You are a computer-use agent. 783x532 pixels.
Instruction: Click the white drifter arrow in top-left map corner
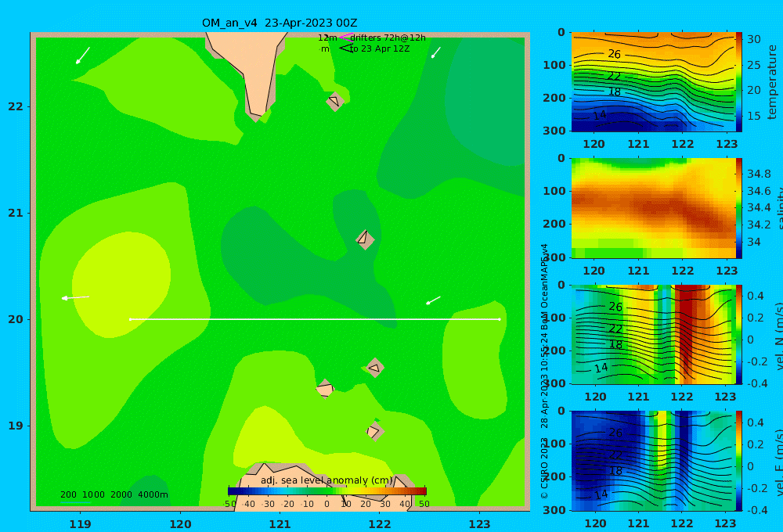82,56
